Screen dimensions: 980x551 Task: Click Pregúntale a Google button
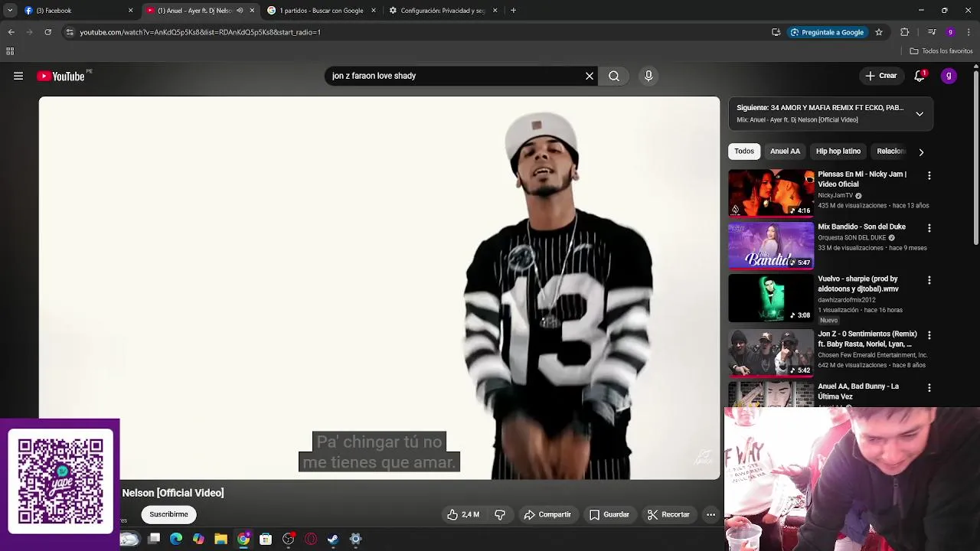point(827,32)
